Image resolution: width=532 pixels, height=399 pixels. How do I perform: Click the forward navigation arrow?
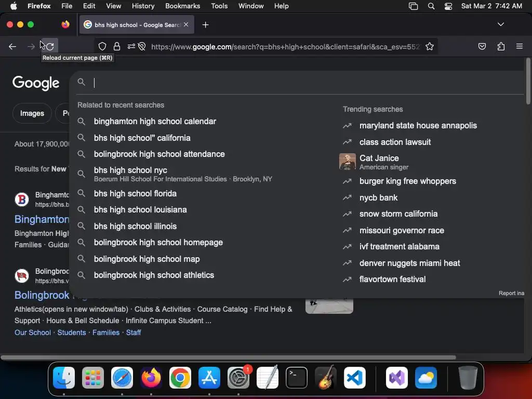tap(31, 46)
